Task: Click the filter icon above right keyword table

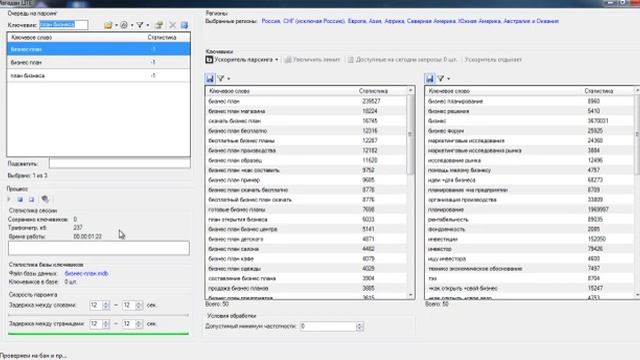Action: (440, 78)
